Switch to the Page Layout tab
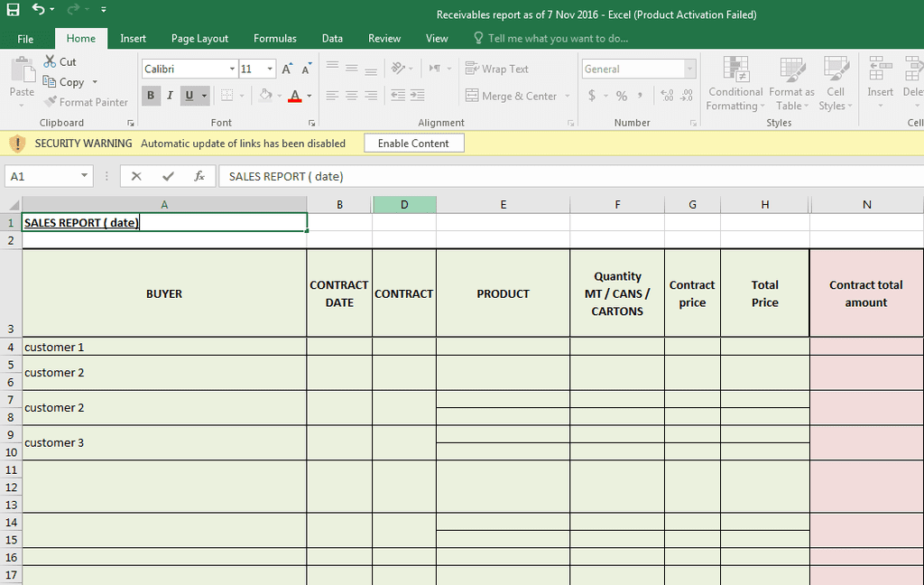This screenshot has height=585, width=924. tap(199, 38)
